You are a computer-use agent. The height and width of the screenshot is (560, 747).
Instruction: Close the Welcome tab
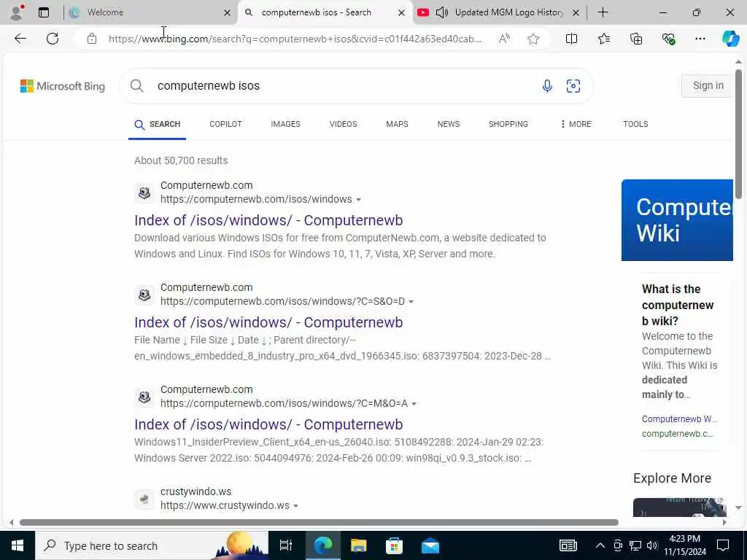(x=228, y=13)
